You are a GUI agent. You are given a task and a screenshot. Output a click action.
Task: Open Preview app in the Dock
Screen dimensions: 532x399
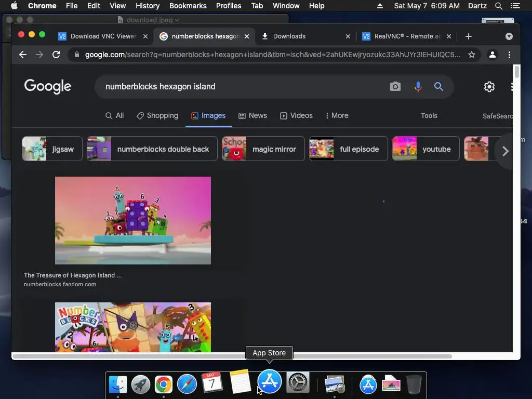[x=335, y=384]
